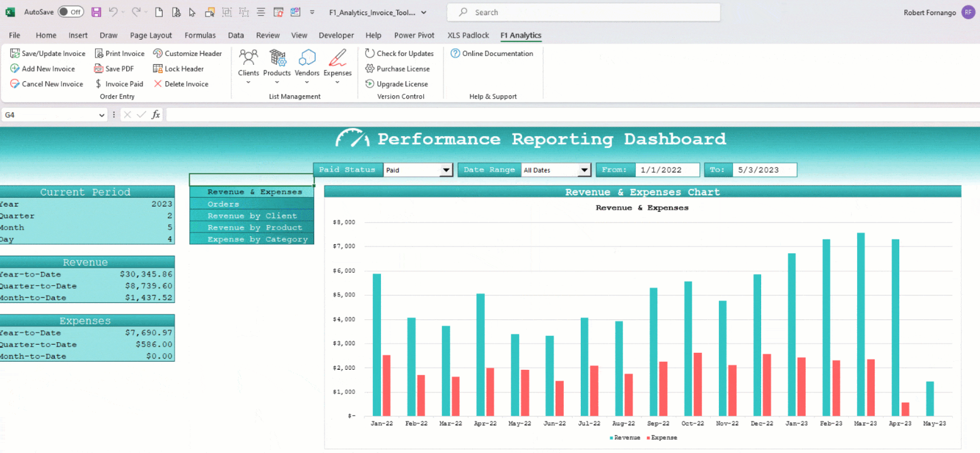Click the Add New Invoice icon
980x453 pixels.
pyautogui.click(x=42, y=69)
